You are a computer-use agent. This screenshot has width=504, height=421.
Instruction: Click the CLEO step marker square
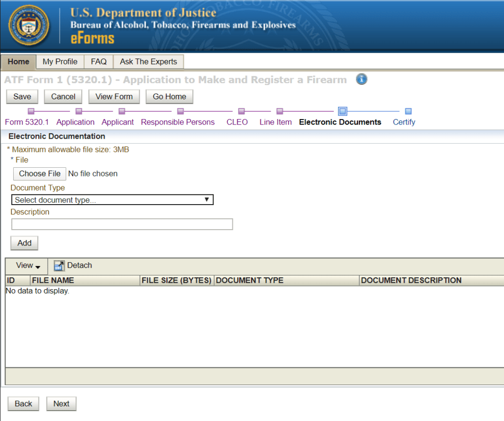coord(241,111)
